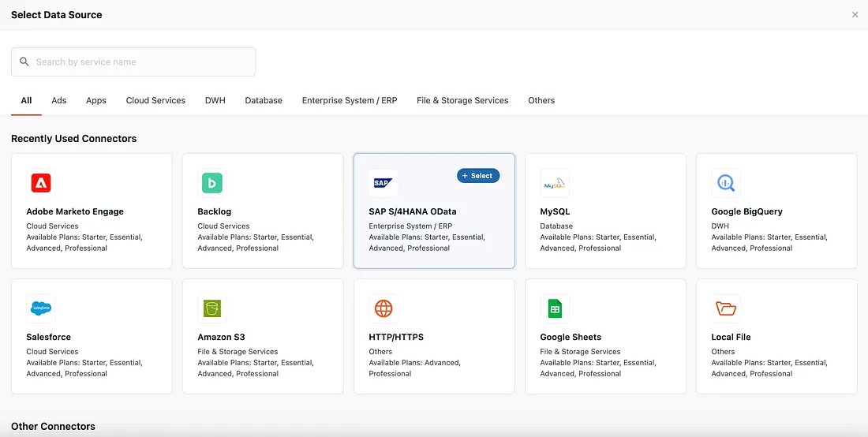Click the Local File folder icon

[x=725, y=308]
